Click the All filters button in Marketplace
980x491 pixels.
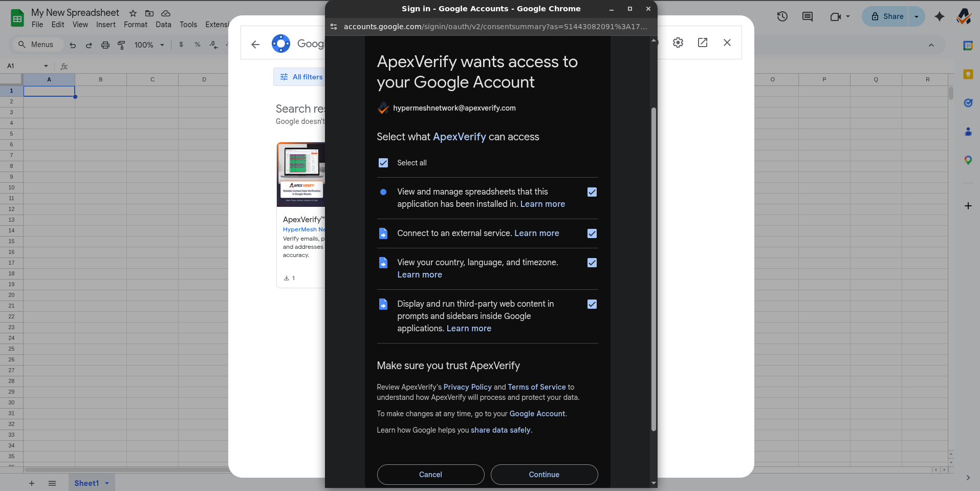tap(302, 77)
